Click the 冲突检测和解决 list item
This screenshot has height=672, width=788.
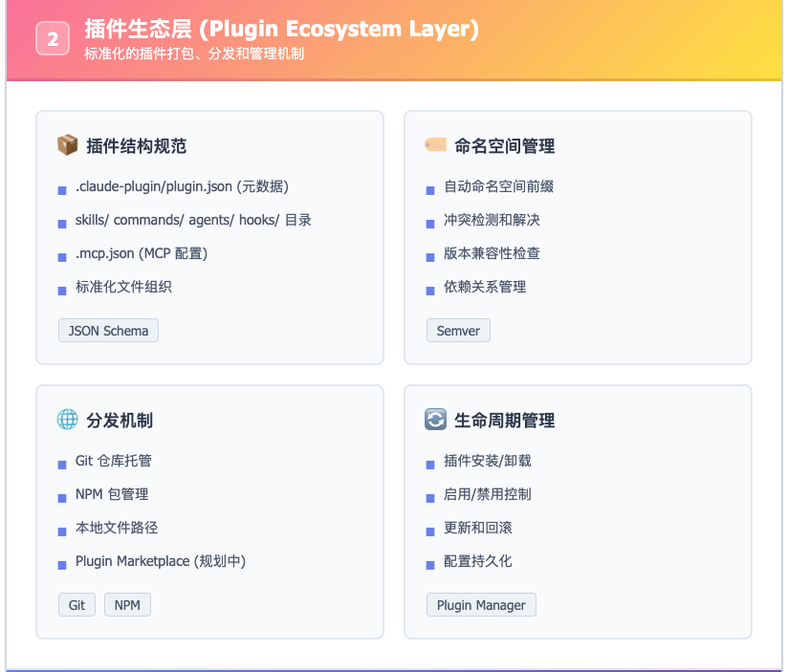click(492, 220)
